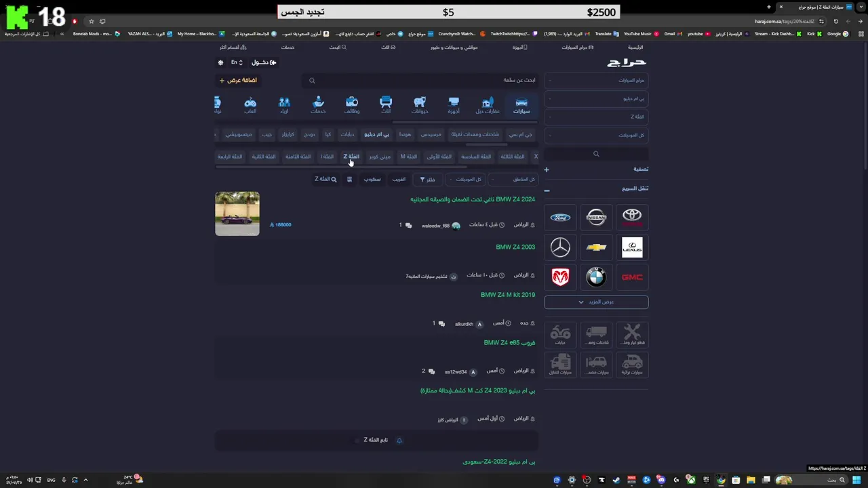
Task: Select the أثاث furniture category icon
Action: pos(386,105)
